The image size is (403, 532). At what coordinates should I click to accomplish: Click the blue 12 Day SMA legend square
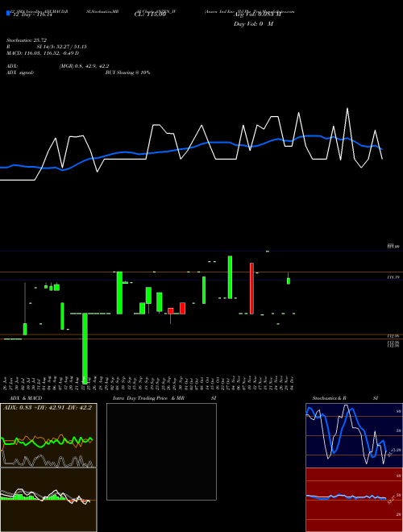click(x=8, y=14)
